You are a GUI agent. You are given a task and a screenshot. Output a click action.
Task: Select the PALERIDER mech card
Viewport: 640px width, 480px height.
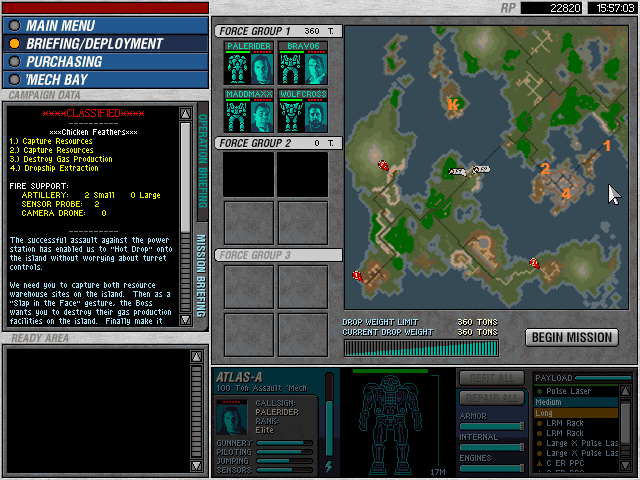pos(249,63)
